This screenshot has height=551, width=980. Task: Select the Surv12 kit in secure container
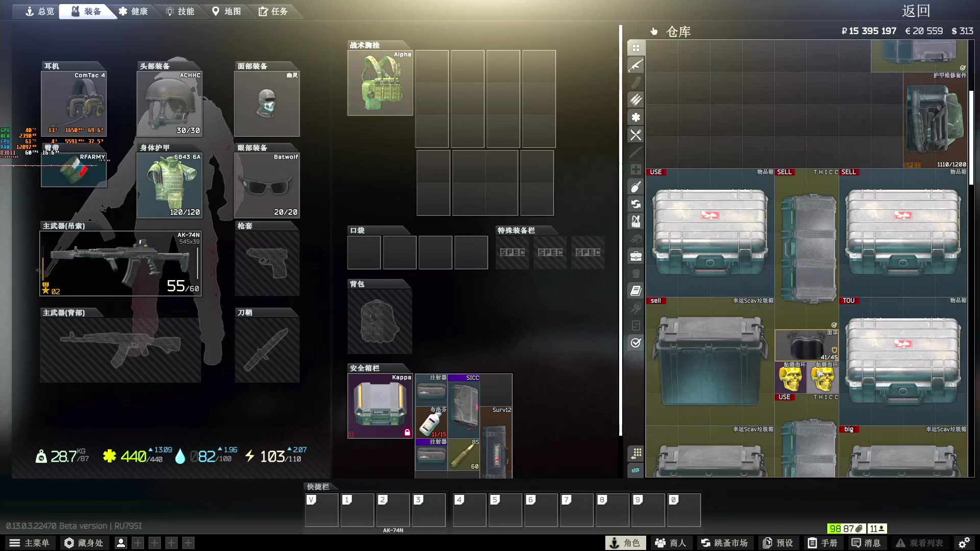pos(496,442)
